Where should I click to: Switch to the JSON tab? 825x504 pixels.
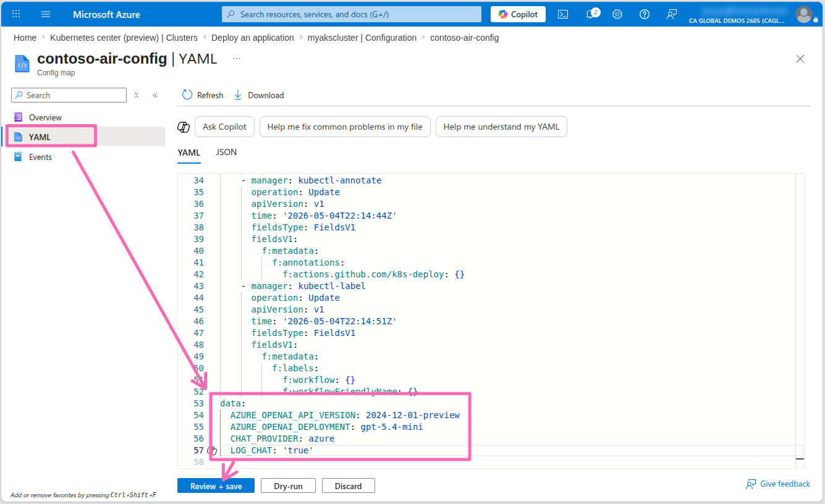click(226, 152)
